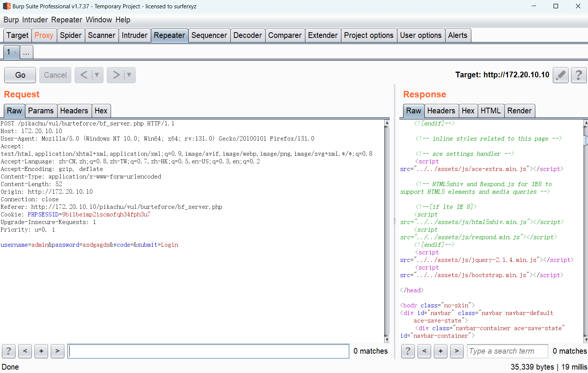The image size is (588, 373).
Task: Open the Help menu
Action: tap(123, 20)
